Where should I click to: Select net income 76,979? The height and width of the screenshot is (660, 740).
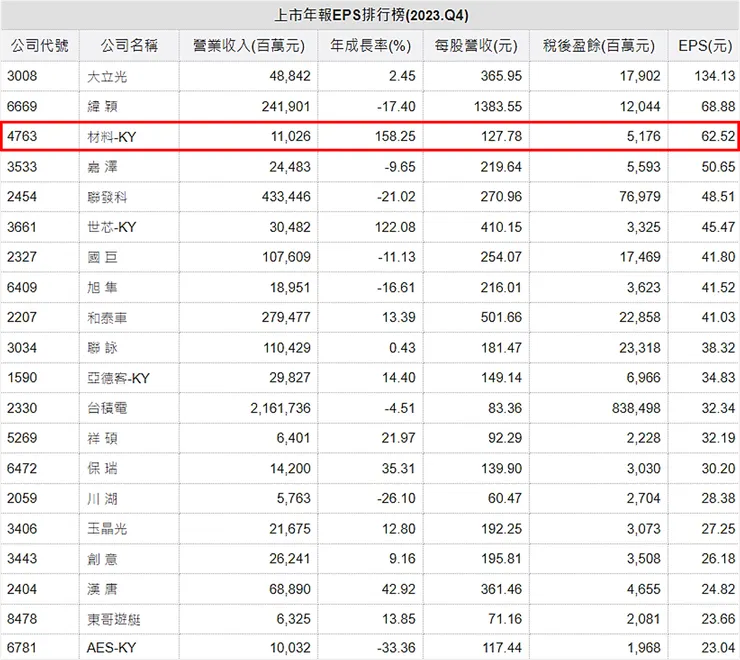[639, 196]
